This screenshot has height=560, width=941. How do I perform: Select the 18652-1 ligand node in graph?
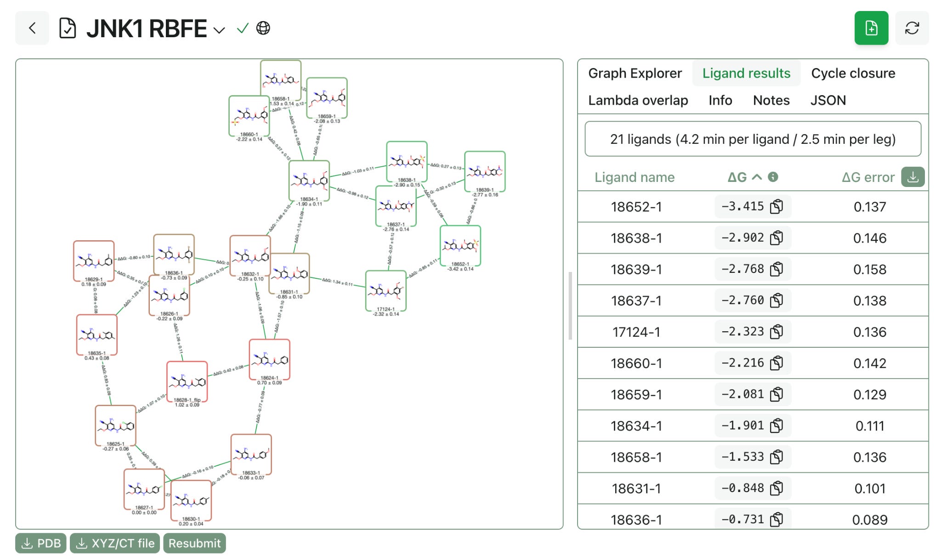pyautogui.click(x=460, y=246)
